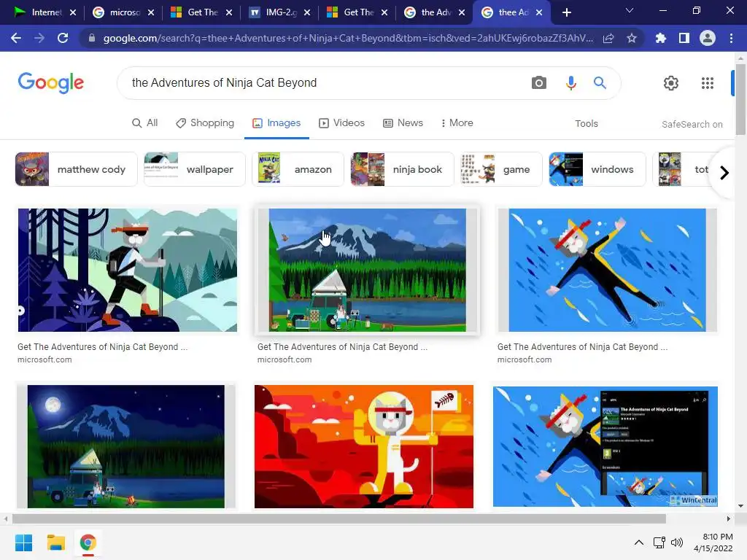Click the lock icon in address bar
The image size is (747, 560).
point(91,38)
